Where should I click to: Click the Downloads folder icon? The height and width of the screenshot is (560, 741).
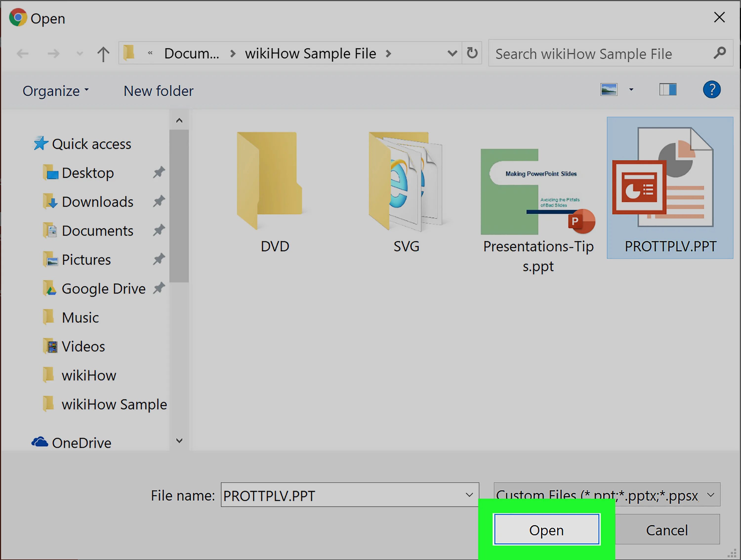click(51, 201)
